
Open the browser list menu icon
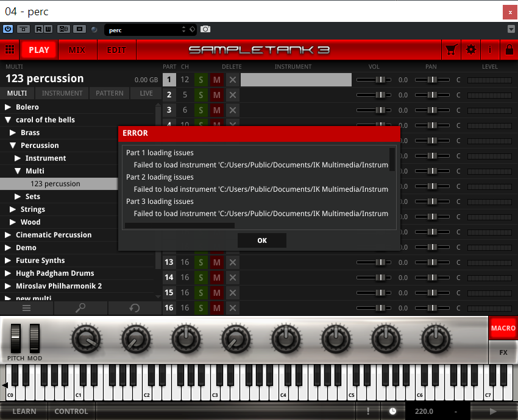26,308
